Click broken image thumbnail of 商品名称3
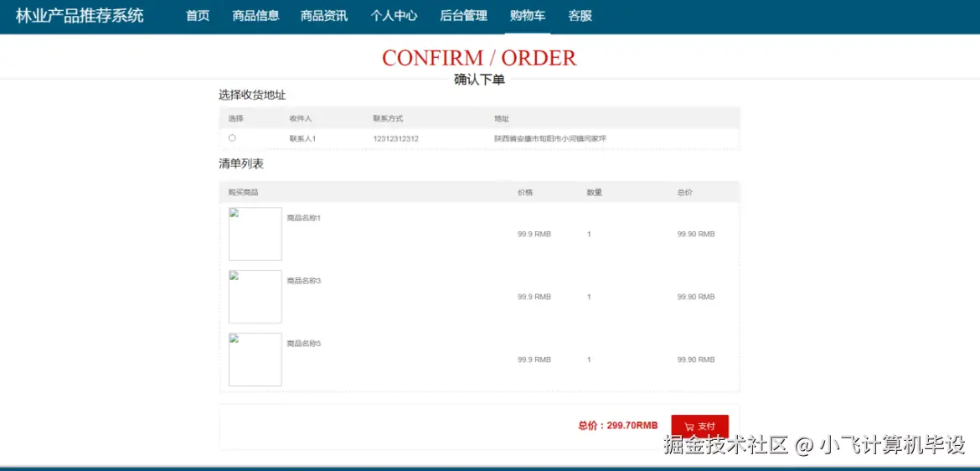 pyautogui.click(x=255, y=297)
